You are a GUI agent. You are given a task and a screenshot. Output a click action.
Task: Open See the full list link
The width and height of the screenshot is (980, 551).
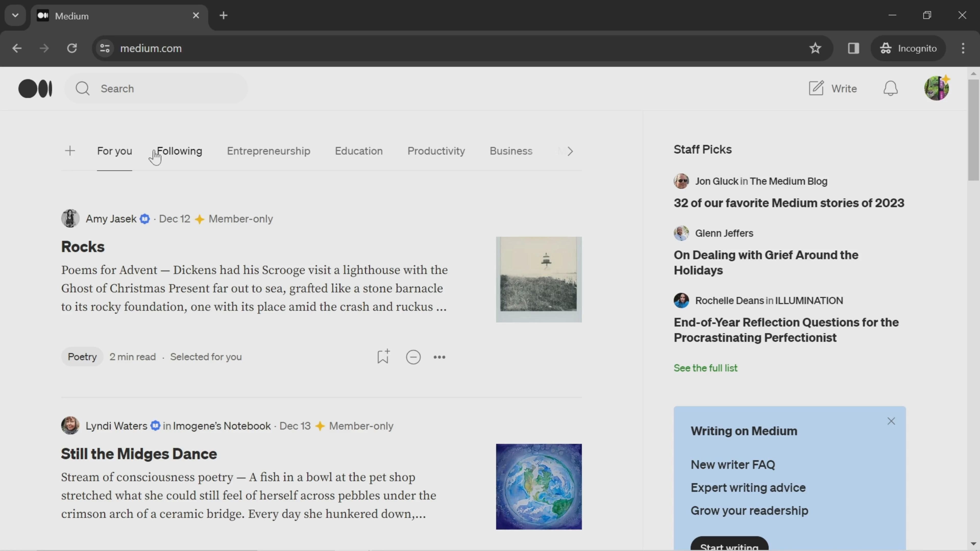point(705,368)
